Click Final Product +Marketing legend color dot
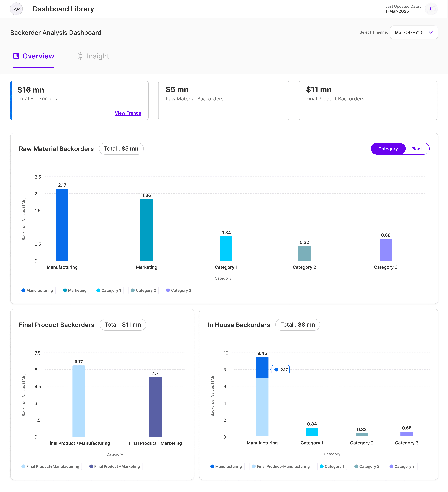448x492 pixels. tap(91, 466)
